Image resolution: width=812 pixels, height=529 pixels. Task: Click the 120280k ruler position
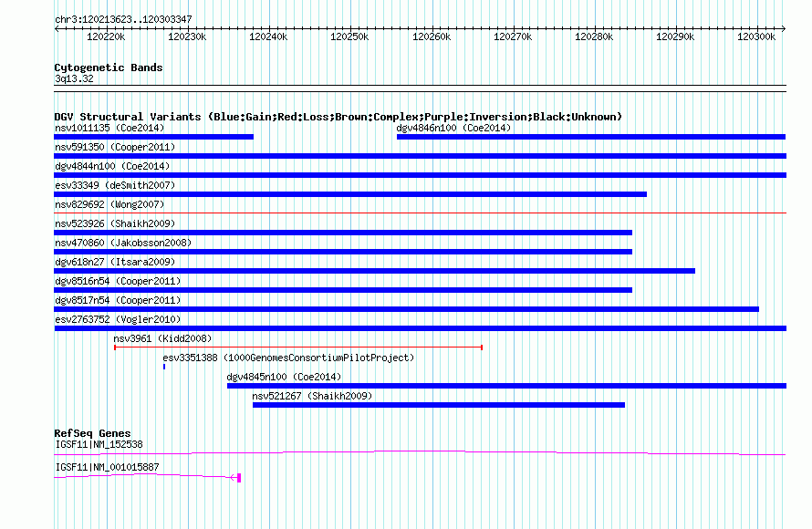point(594,36)
